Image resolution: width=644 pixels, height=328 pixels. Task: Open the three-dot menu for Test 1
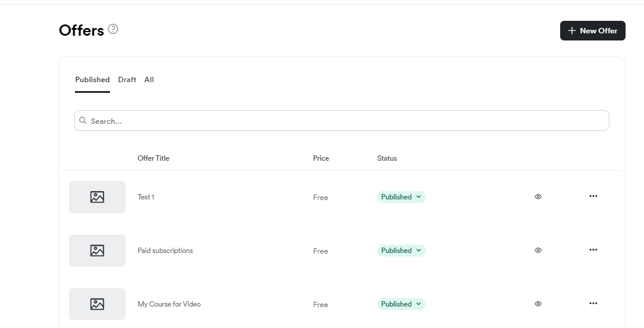(593, 196)
